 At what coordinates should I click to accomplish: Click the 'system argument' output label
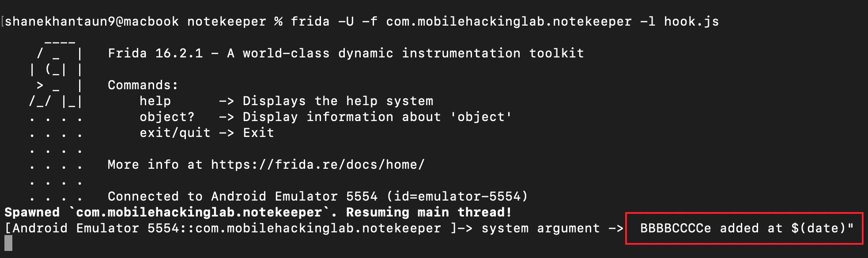pos(540,228)
